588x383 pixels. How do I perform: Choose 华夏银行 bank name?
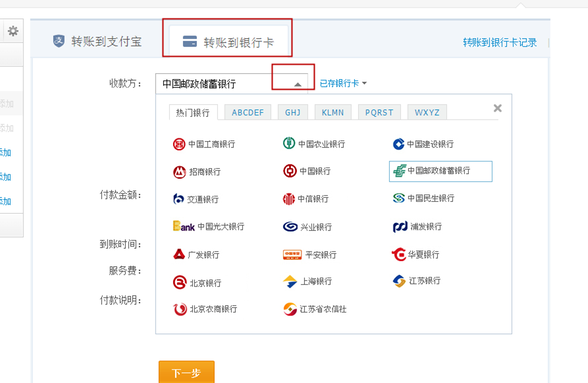pyautogui.click(x=424, y=254)
